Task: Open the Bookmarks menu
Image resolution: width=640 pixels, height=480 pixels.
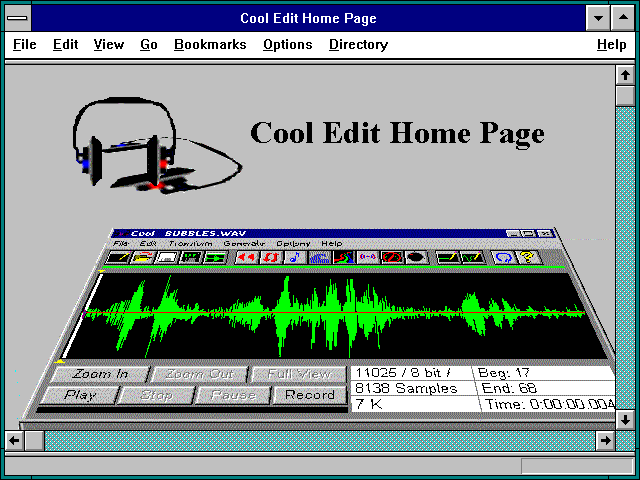Action: point(210,44)
